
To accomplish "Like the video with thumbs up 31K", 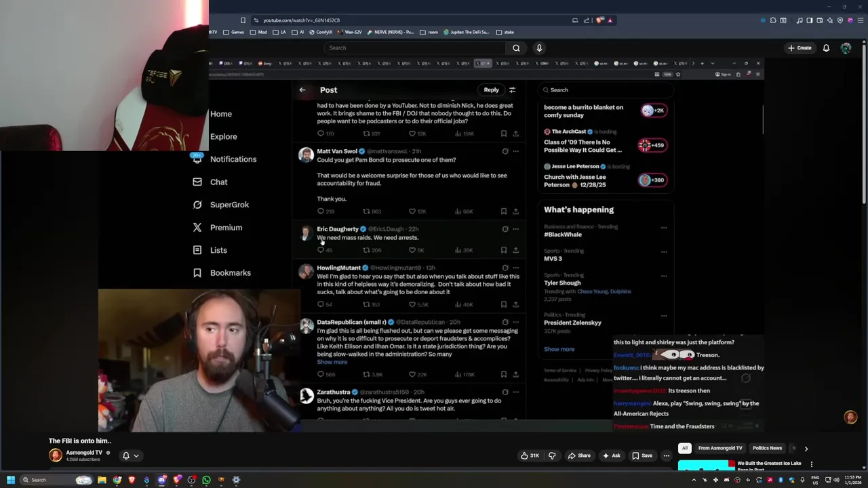I will 530,455.
